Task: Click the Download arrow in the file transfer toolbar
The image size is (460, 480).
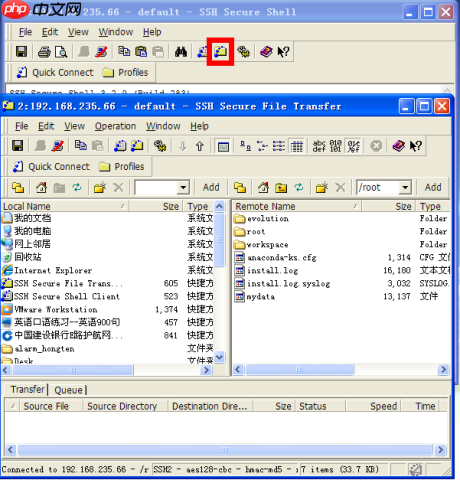Action: [182, 146]
